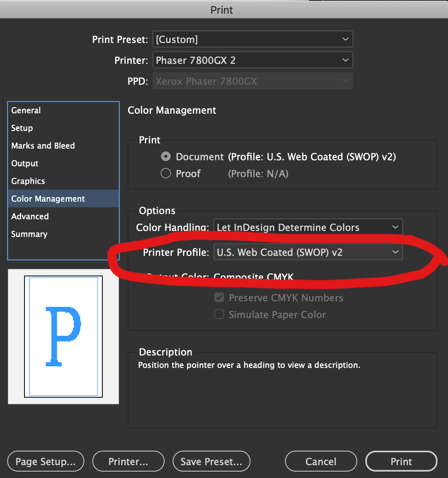The width and height of the screenshot is (448, 478).
Task: Select the Proof print profile option
Action: pos(165,173)
